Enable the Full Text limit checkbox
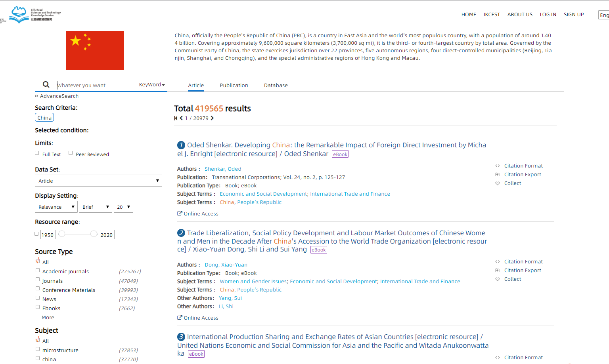Image resolution: width=609 pixels, height=364 pixels. 37,153
